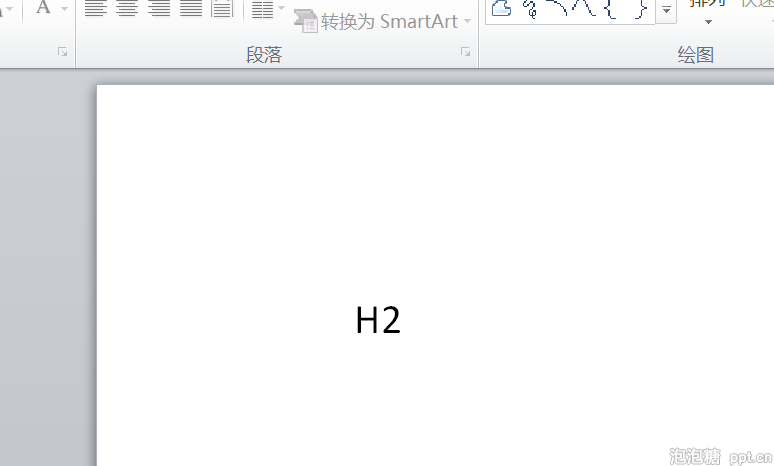The height and width of the screenshot is (466, 774).
Task: Pick the scribble shape in gallery
Action: [531, 8]
